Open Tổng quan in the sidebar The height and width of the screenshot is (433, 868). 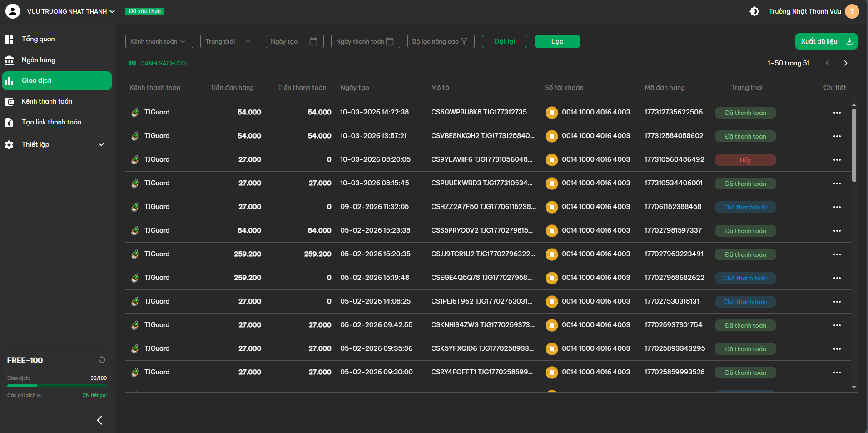[38, 39]
